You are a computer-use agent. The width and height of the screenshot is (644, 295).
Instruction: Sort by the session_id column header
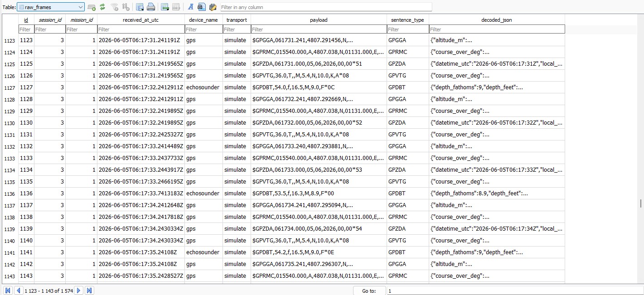(50, 20)
